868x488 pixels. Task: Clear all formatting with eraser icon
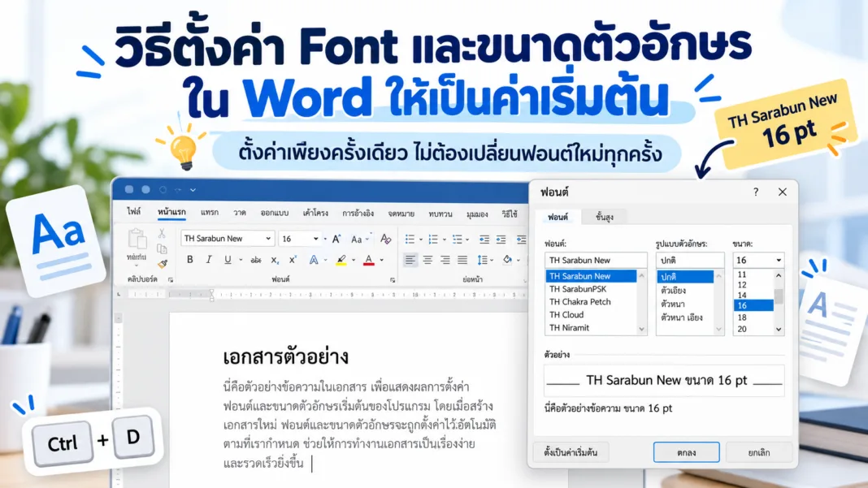click(x=386, y=239)
